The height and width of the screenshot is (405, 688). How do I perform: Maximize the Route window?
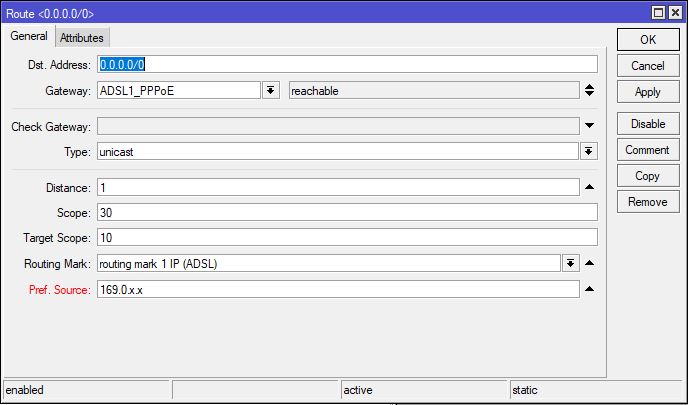[x=659, y=13]
